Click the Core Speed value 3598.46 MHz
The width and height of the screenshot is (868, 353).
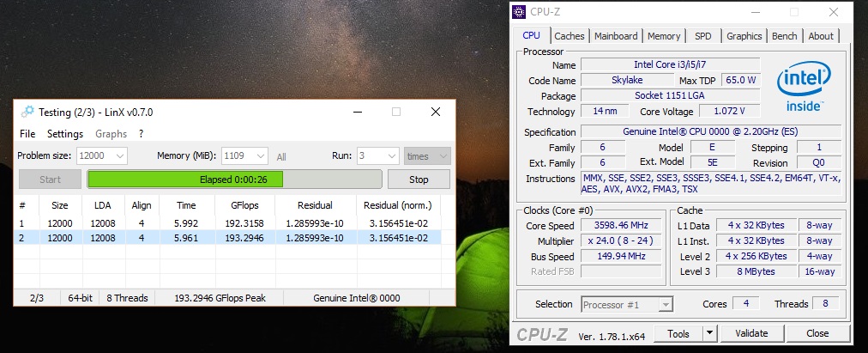tap(621, 226)
